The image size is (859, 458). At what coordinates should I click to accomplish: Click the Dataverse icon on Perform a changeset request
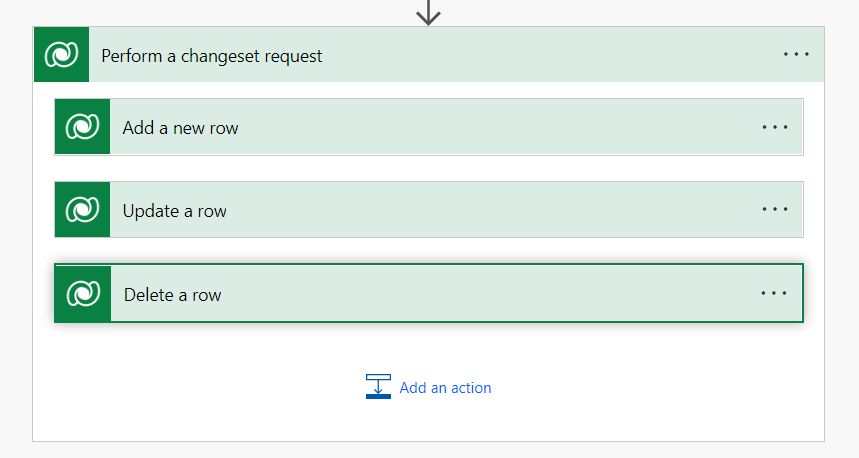61,55
